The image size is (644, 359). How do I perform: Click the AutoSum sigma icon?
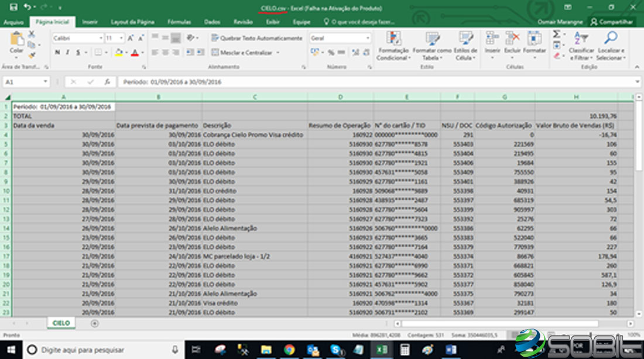[557, 35]
